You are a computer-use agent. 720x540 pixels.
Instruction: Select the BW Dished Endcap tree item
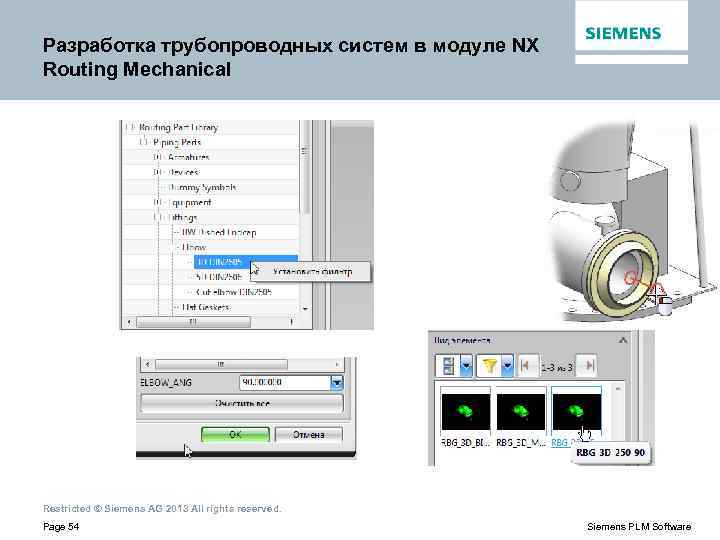pyautogui.click(x=219, y=232)
